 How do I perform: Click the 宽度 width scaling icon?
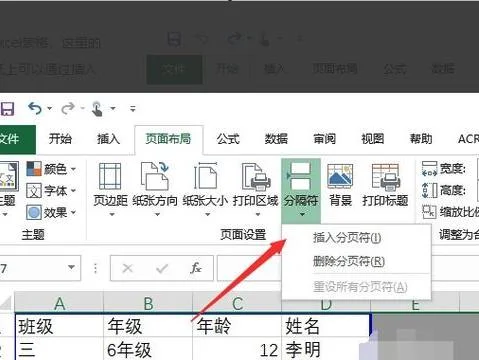(429, 169)
